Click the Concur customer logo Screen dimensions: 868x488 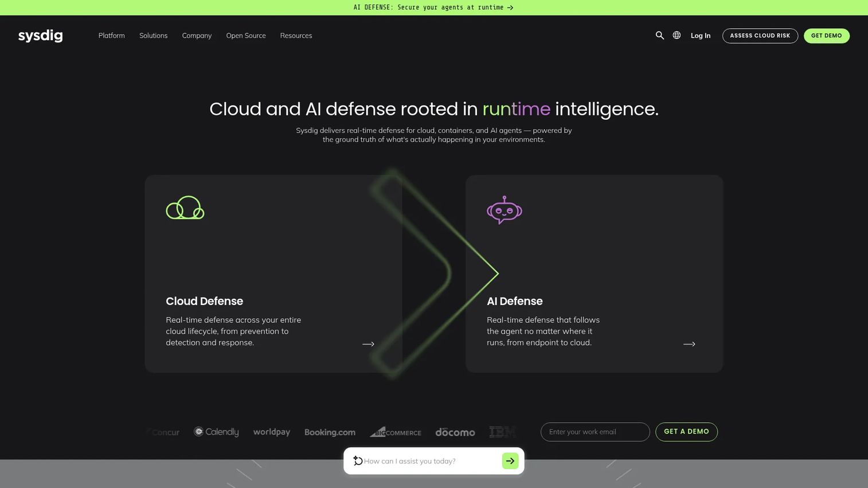tap(163, 432)
